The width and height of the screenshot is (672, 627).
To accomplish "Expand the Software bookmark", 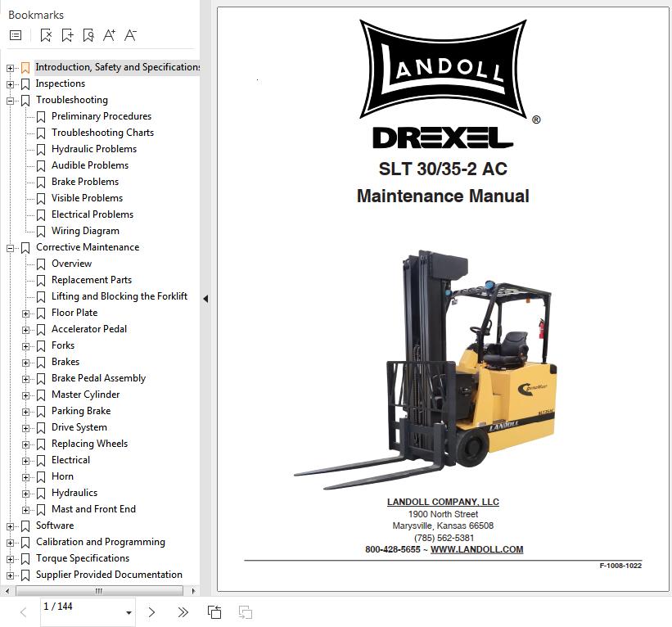I will (10, 526).
